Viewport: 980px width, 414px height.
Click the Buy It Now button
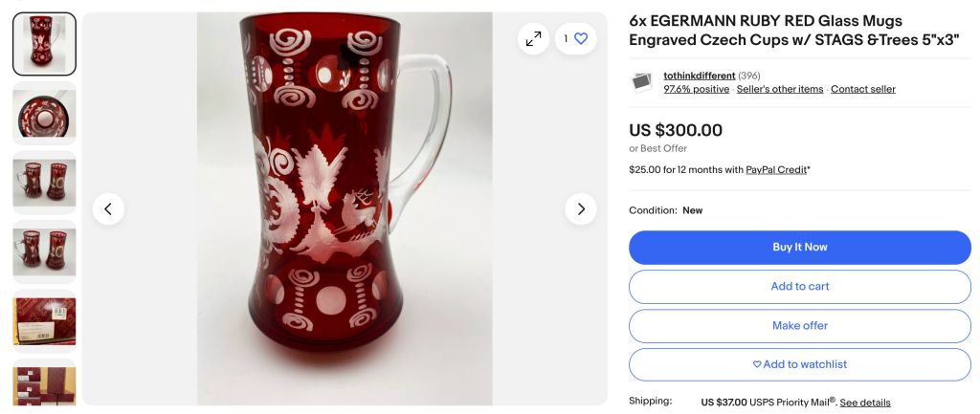tap(799, 248)
